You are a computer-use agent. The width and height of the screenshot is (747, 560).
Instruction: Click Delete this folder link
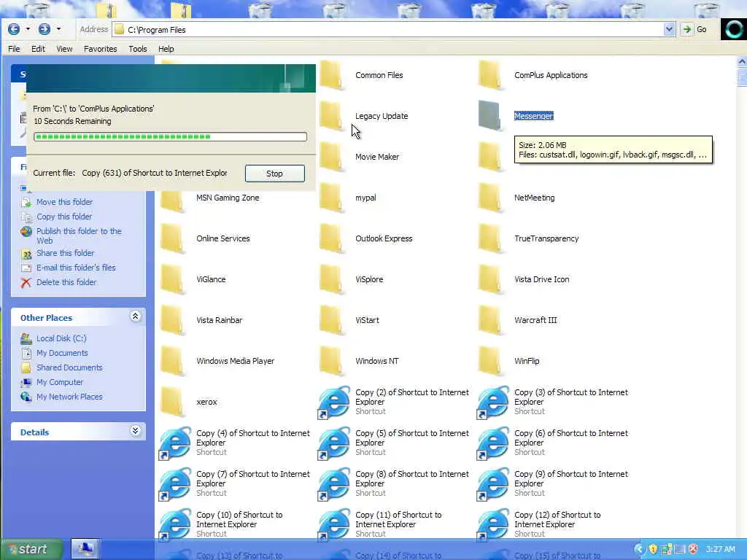click(x=66, y=282)
